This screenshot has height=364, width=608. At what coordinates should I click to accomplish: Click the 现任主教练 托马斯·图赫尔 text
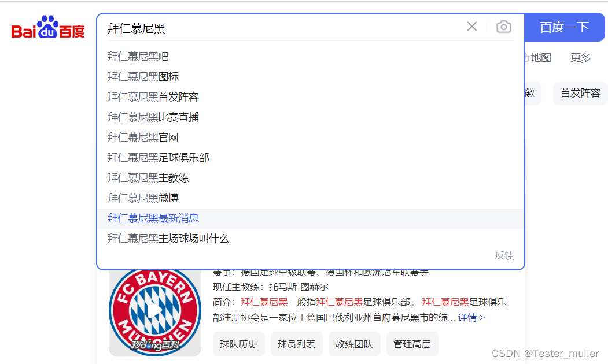pos(270,287)
